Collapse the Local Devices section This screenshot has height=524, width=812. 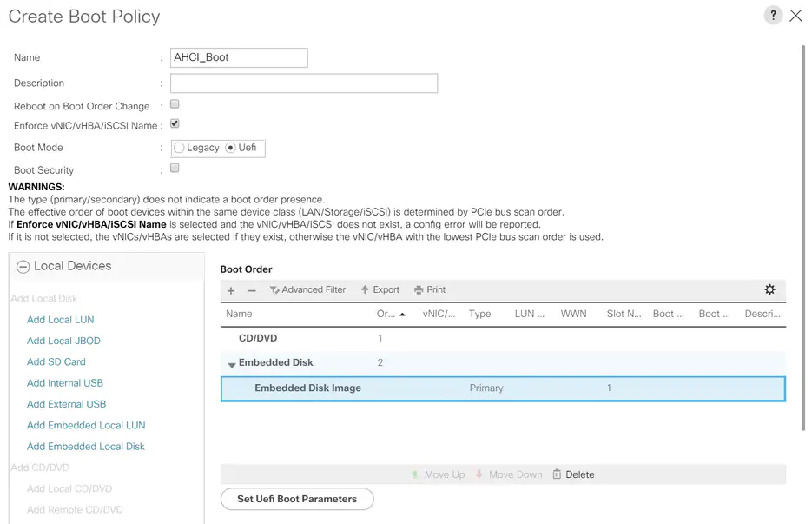[23, 267]
